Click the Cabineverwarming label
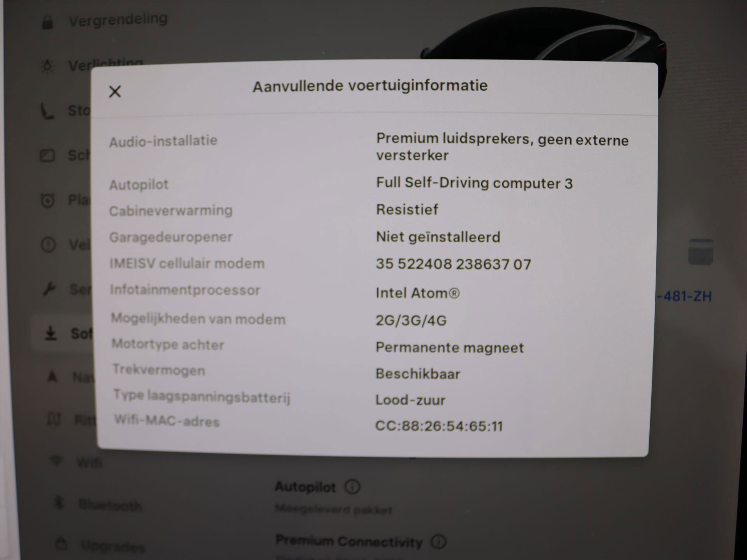747x560 pixels. (171, 210)
